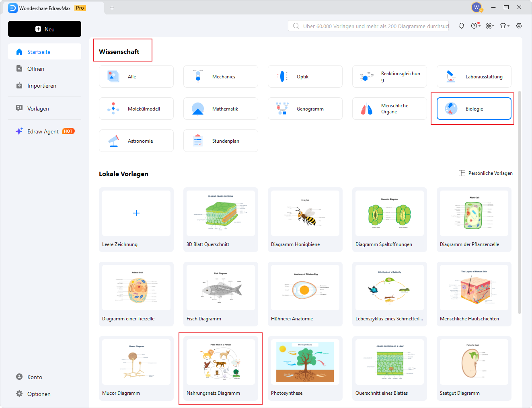Open the Nahrungsnetz Diagramm template thumbnail
Image resolution: width=532 pixels, height=408 pixels.
(220, 362)
